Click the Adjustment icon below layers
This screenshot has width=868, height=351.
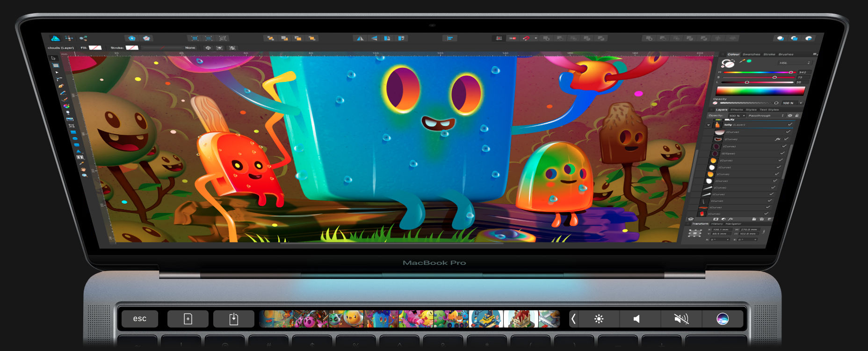pyautogui.click(x=723, y=219)
